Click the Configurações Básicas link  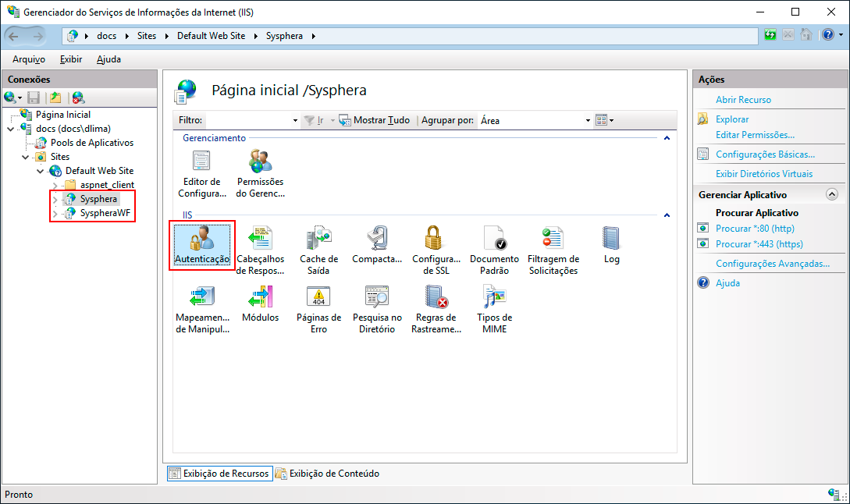[765, 154]
